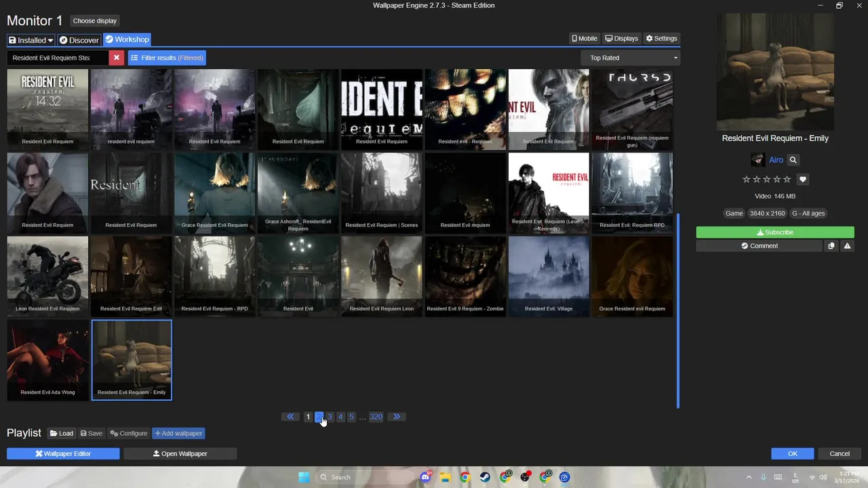This screenshot has height=488, width=868.
Task: Show hidden system tray icons
Action: click(x=749, y=477)
